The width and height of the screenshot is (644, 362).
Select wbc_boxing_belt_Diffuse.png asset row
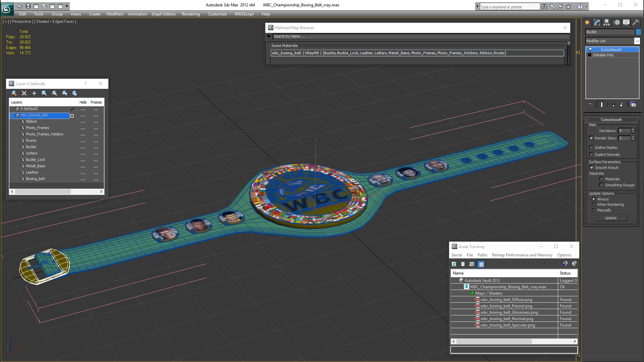click(x=506, y=300)
